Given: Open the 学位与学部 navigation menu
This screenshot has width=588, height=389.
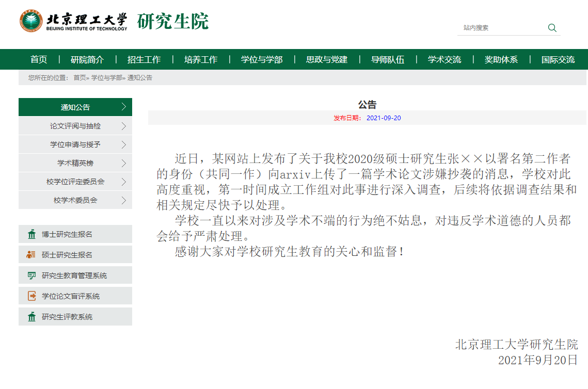Looking at the screenshot, I should click(262, 60).
